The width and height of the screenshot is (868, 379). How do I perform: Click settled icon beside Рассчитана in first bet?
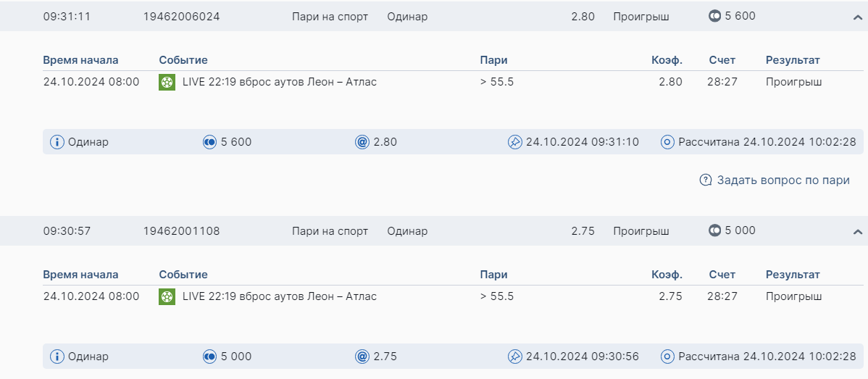click(668, 142)
